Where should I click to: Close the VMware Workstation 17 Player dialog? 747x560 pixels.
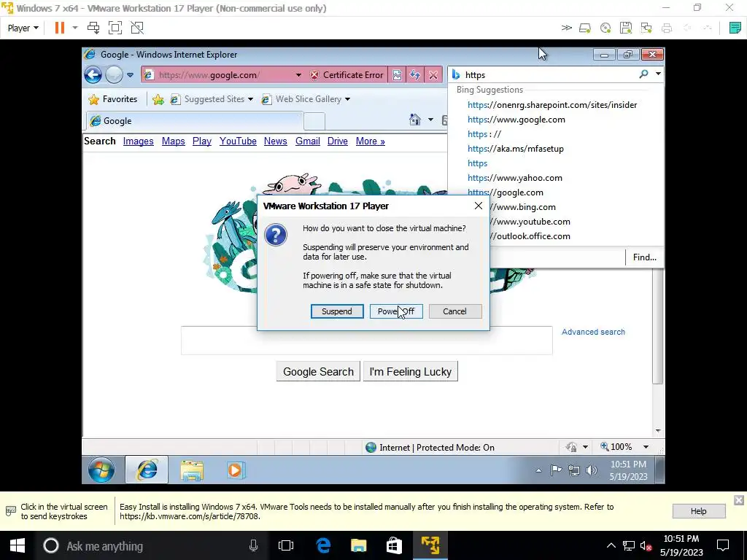(x=479, y=206)
